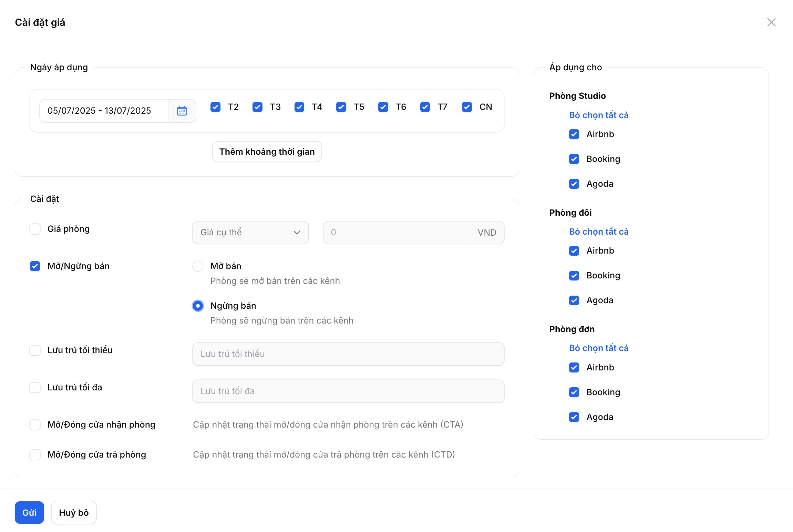The image size is (793, 532).
Task: Click 'Phòng sẽ ngừng bán trên các kênh' text
Action: tap(282, 320)
